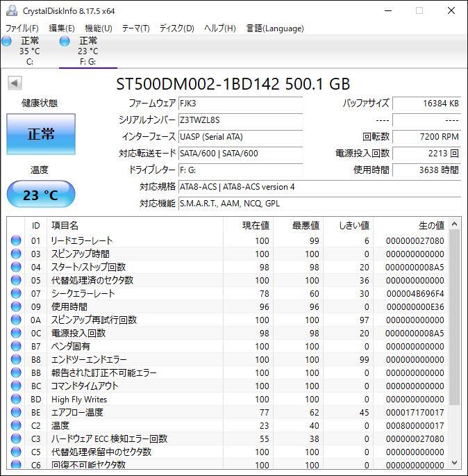Click the features field S.M.A.R.T., AAM, NCQ, GPL
468x476 pixels.
click(319, 204)
